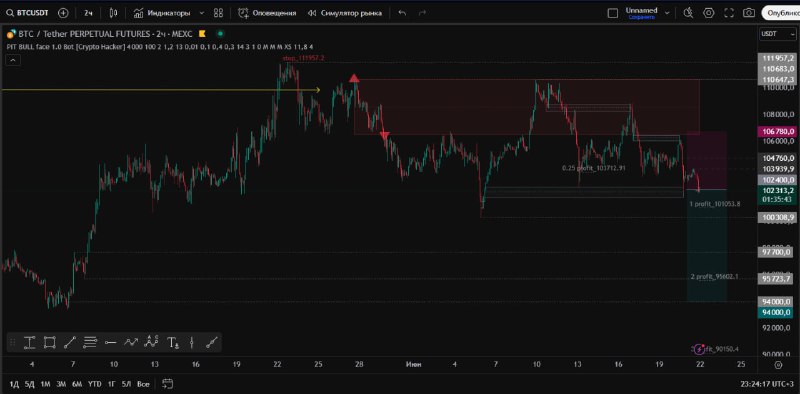The image size is (800, 394).
Task: Click the stop_111957.2 label above the peak
Action: (304, 59)
